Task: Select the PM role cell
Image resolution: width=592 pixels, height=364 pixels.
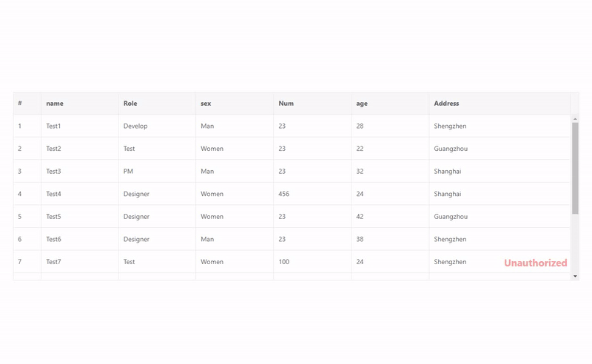Action: pos(129,172)
